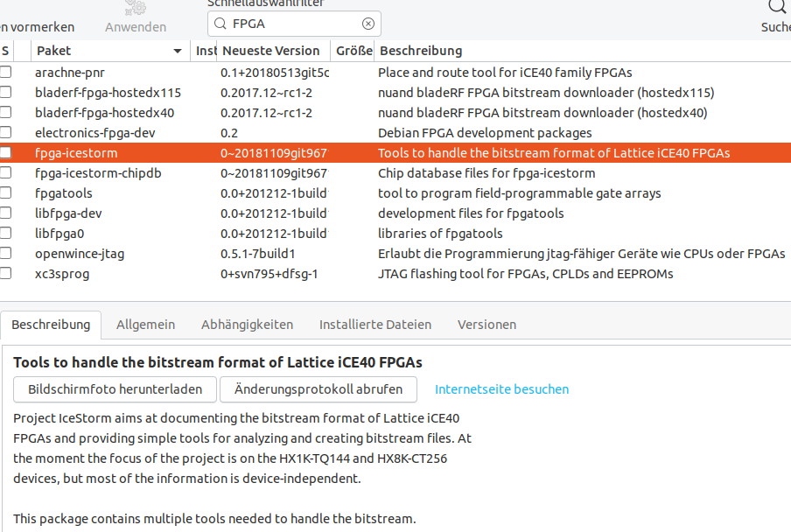Toggle checkbox for fpgatools
This screenshot has width=791, height=532.
[x=5, y=193]
